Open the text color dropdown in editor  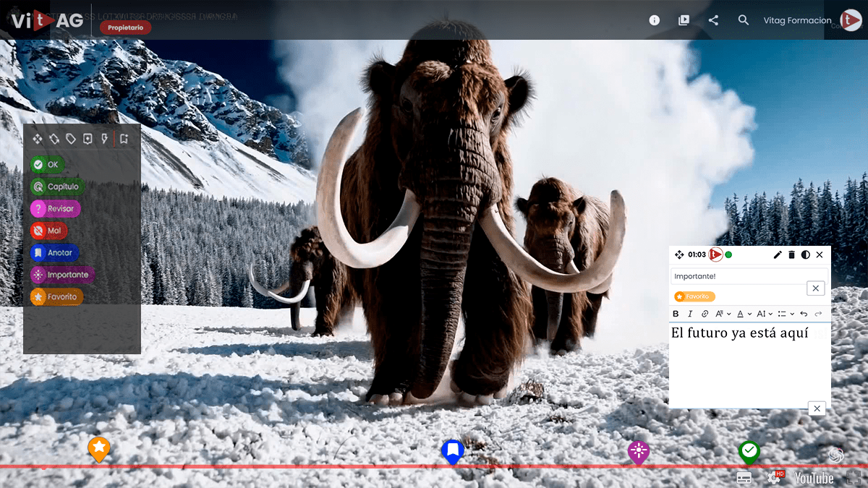coord(744,314)
